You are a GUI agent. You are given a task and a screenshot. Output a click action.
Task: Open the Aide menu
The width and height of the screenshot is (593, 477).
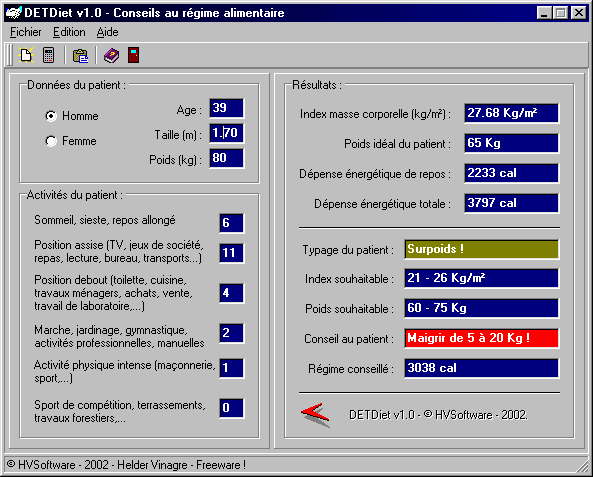click(x=107, y=32)
